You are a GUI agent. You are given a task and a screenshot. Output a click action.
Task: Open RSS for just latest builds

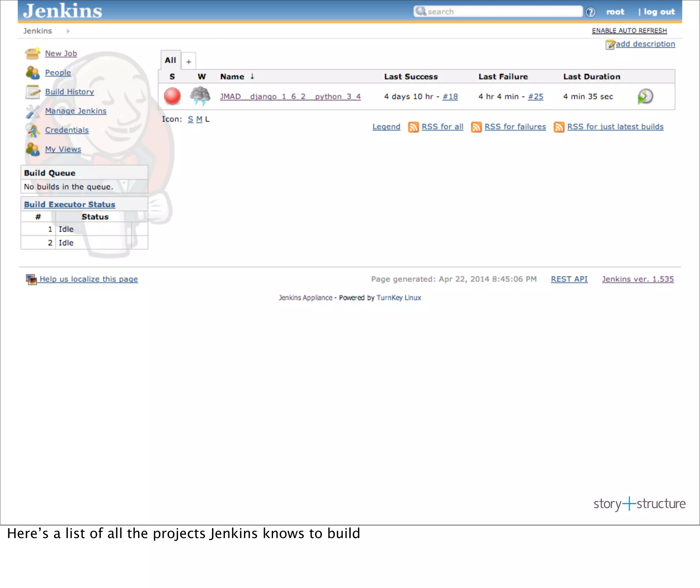coord(615,127)
